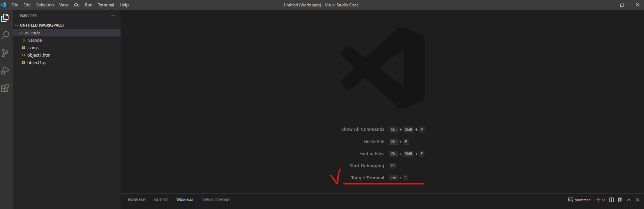Open the Selection menu
644x209 pixels.
pos(45,5)
